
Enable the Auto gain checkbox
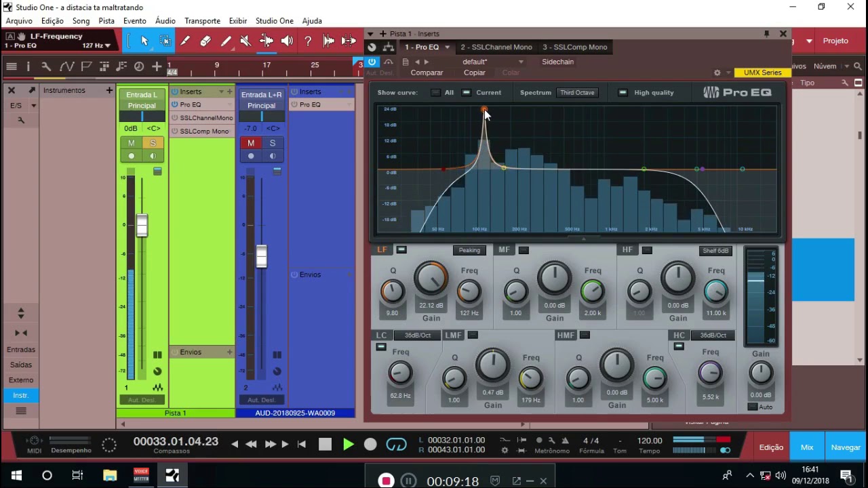click(x=752, y=407)
